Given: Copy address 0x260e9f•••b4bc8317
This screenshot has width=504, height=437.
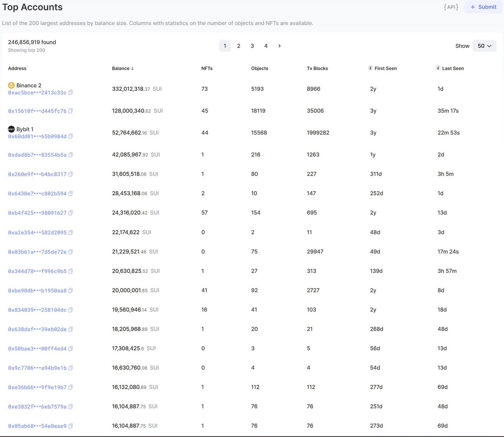Looking at the screenshot, I should [x=71, y=174].
